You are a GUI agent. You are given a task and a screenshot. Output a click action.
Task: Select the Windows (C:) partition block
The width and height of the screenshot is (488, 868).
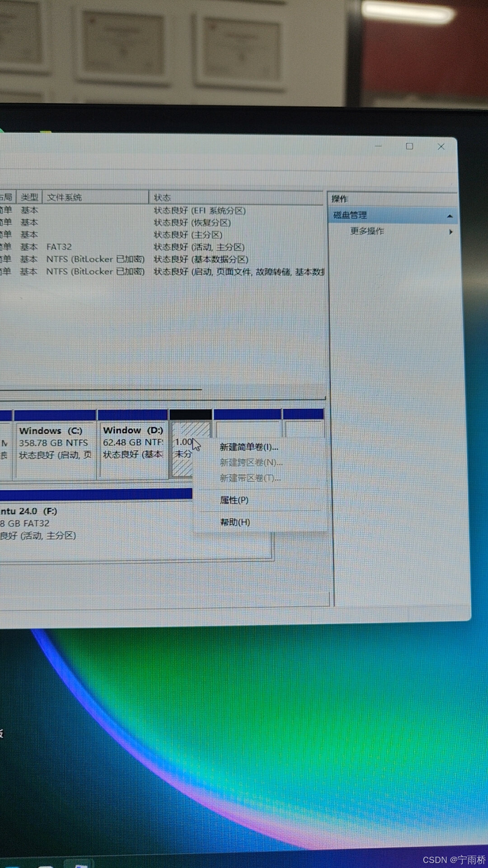55,444
